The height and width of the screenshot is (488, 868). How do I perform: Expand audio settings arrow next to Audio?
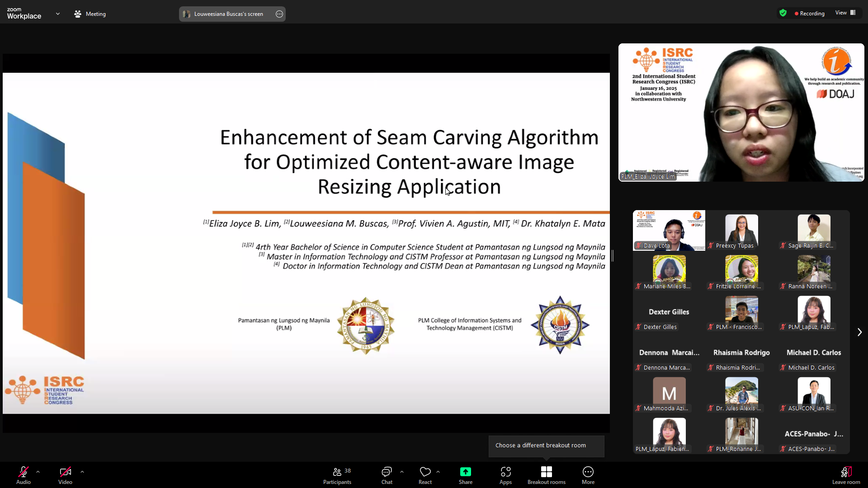(x=38, y=472)
